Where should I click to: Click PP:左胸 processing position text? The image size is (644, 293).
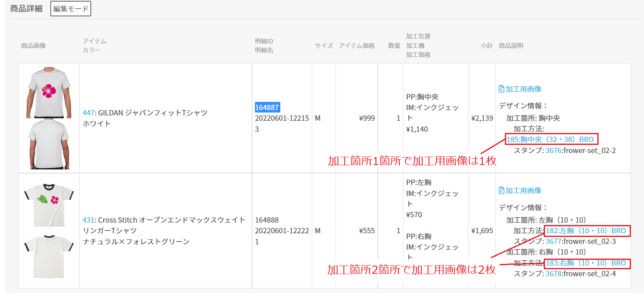[x=419, y=182]
